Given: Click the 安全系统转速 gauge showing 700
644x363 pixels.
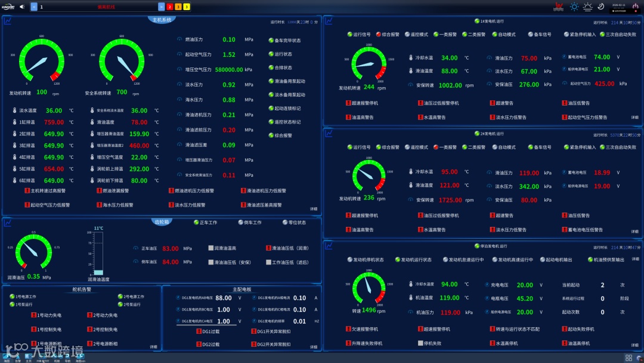Looking at the screenshot, I should 122,60.
